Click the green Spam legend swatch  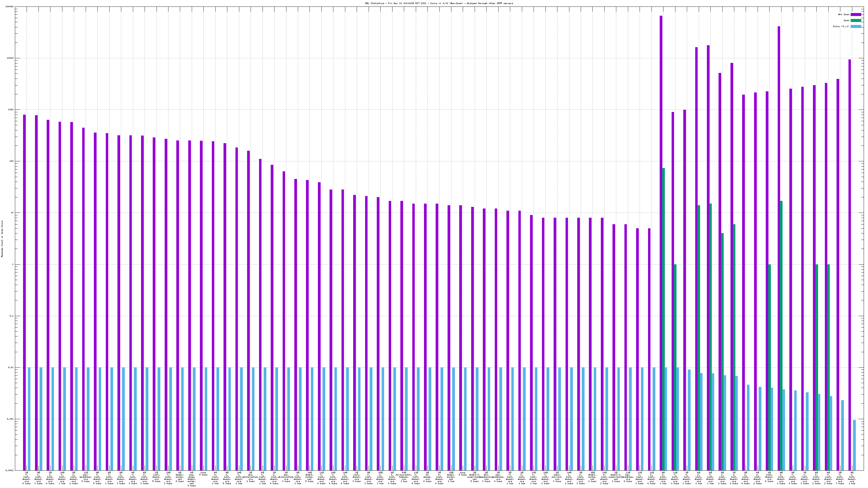856,21
